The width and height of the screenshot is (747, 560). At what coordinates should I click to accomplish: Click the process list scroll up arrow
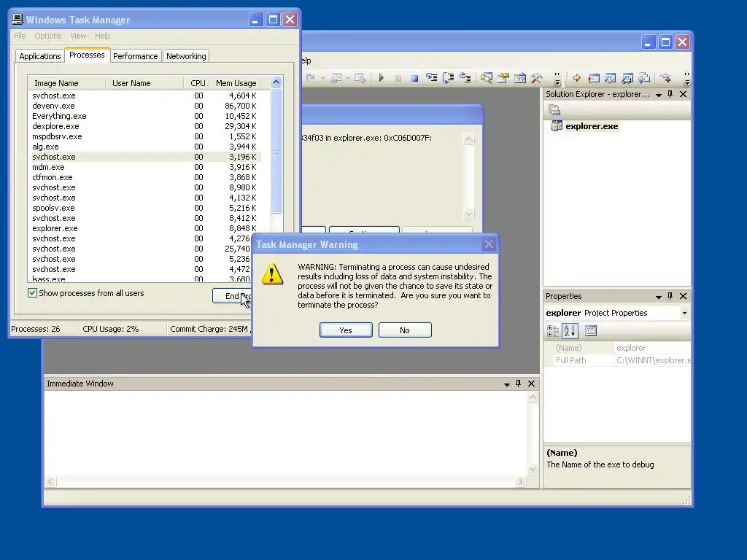(x=276, y=82)
